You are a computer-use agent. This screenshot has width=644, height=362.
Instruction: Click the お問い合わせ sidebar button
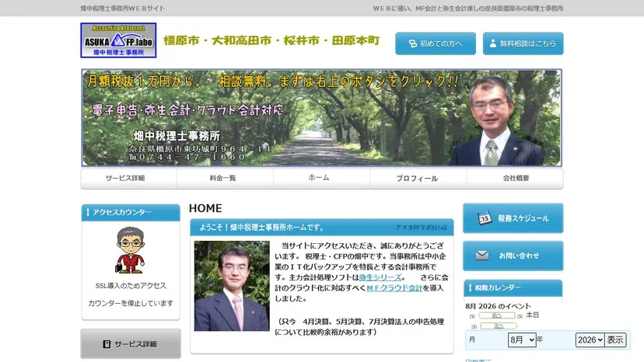[513, 256]
